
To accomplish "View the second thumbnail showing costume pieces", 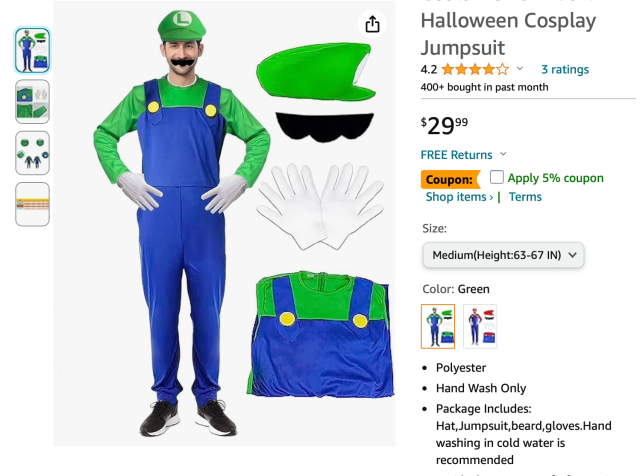I will pyautogui.click(x=32, y=101).
